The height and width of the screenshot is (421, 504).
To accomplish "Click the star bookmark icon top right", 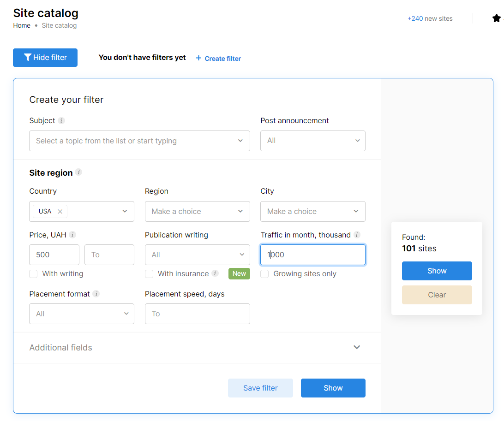I will pos(497,18).
